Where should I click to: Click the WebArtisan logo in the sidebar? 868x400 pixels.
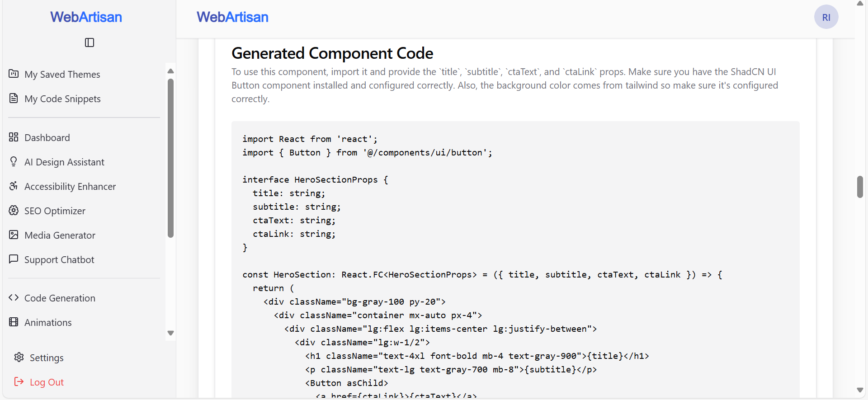pos(86,17)
